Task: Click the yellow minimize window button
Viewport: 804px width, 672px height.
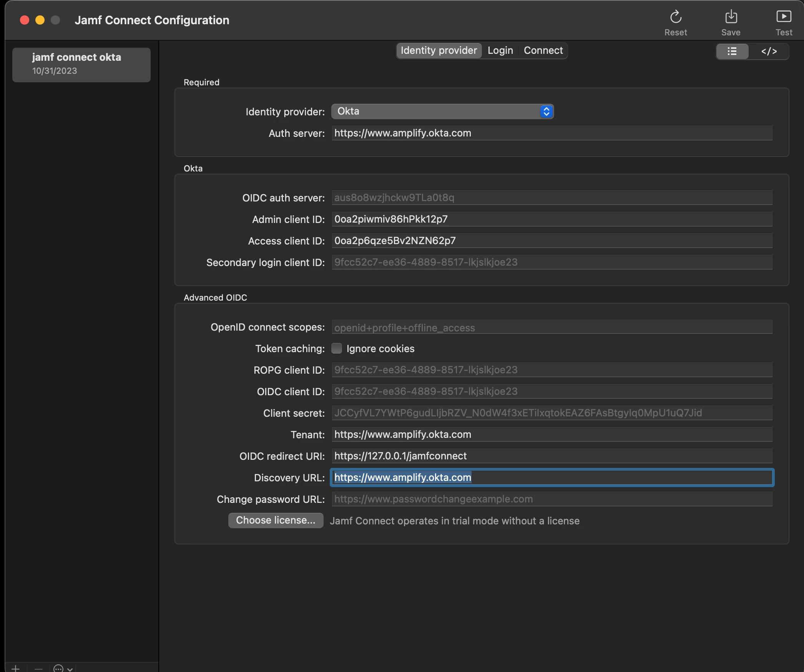Action: click(40, 20)
